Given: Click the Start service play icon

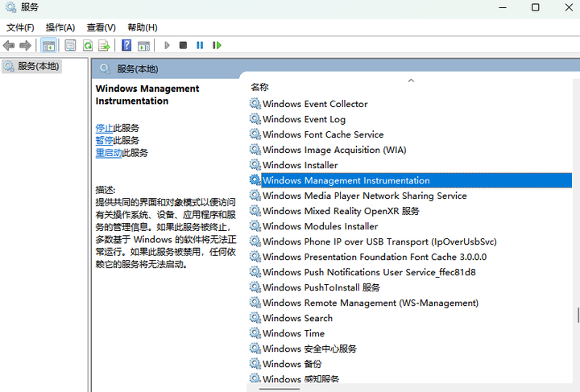Looking at the screenshot, I should point(167,45).
